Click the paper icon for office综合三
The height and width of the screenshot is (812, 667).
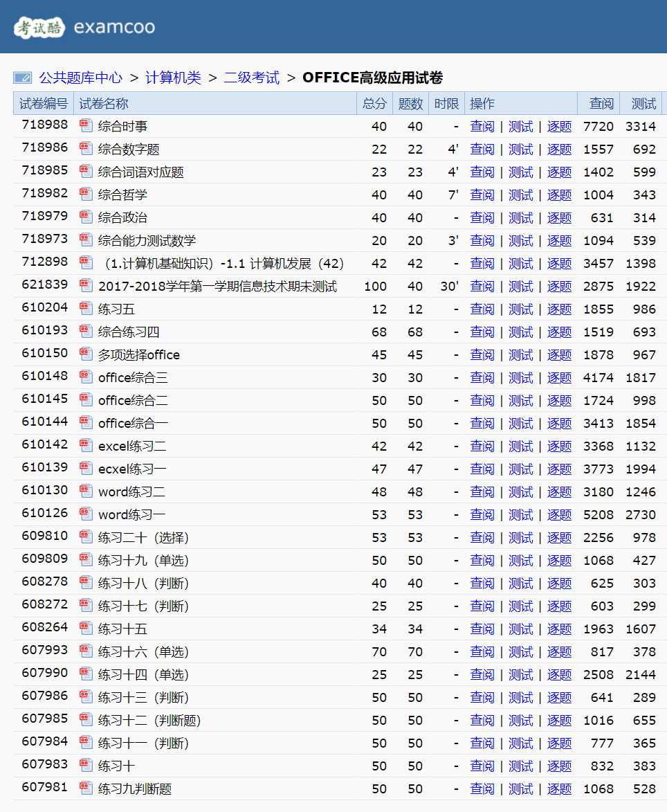click(x=86, y=377)
